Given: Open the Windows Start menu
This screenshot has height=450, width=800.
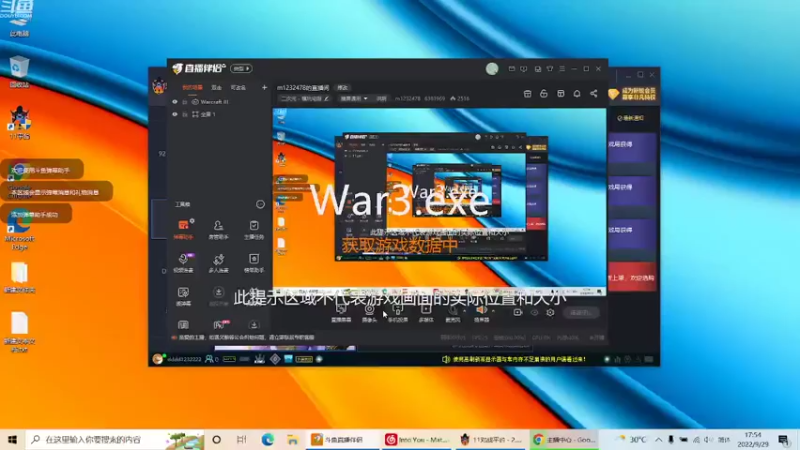Looking at the screenshot, I should [x=12, y=439].
